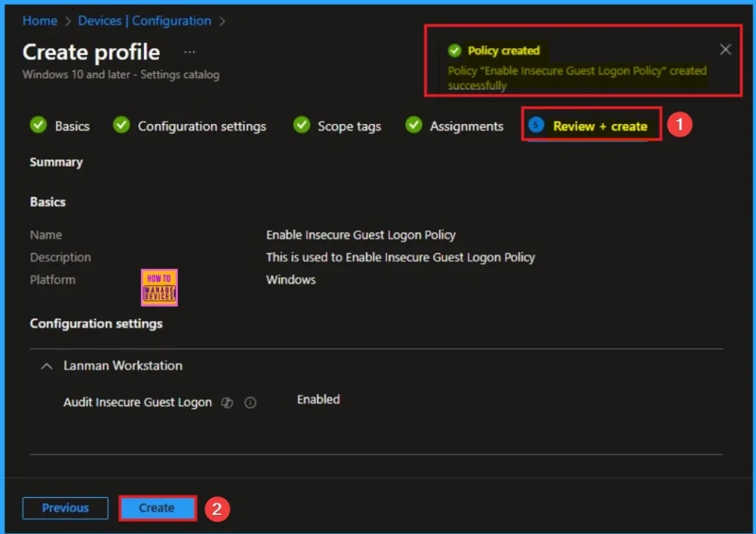Open the ellipsis menu beside Create profile

click(x=190, y=52)
